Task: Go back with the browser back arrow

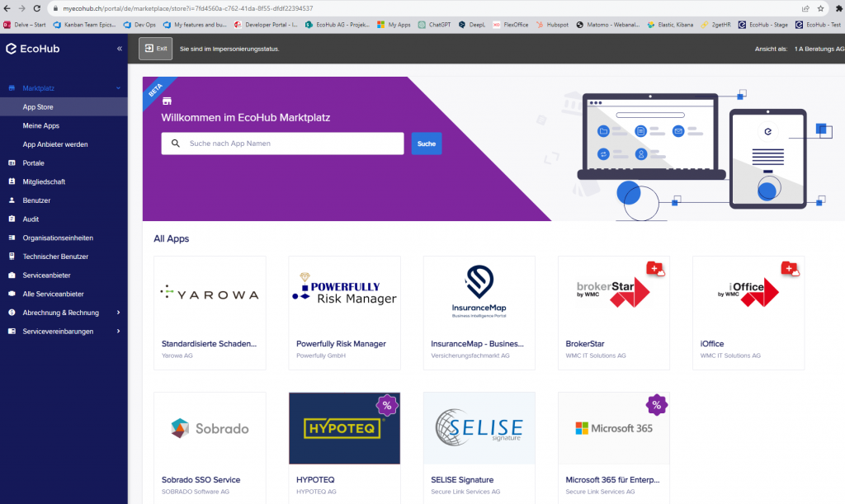Action: coord(7,8)
